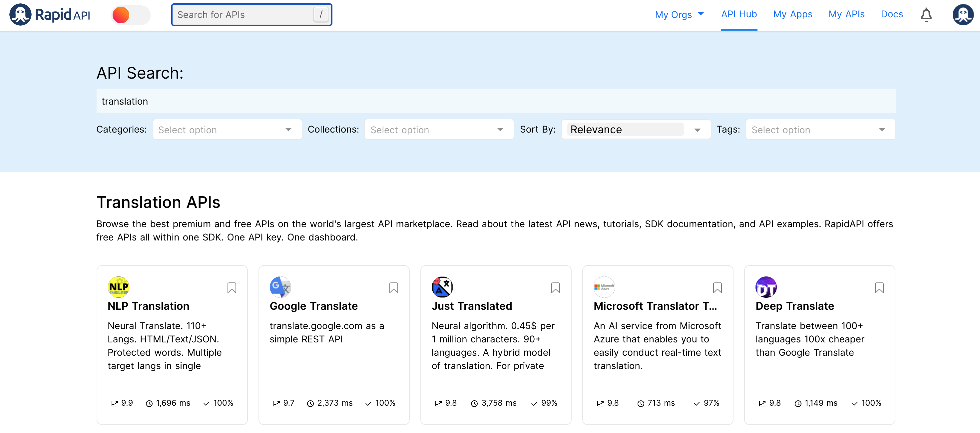Open the notifications bell
This screenshot has height=433, width=980.
(x=926, y=15)
